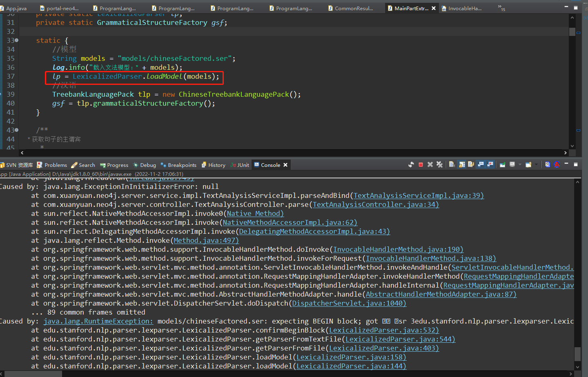
Task: Open LexicalizedParser.java:532 link
Action: click(384, 330)
